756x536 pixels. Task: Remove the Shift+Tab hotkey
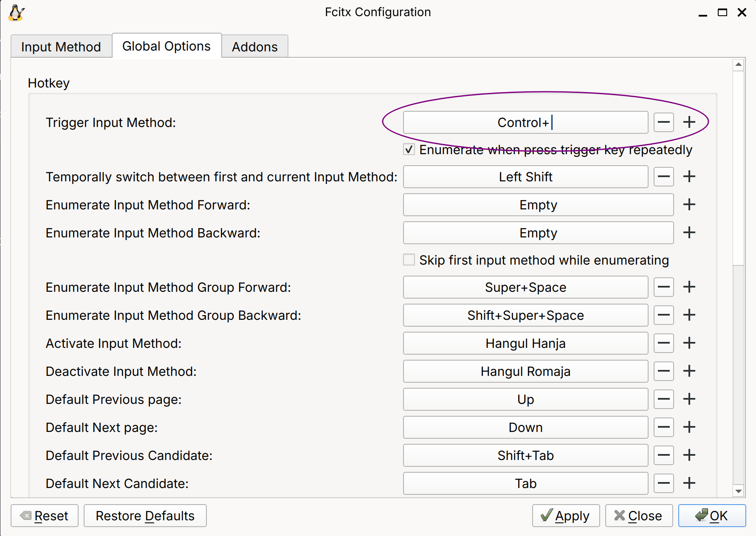coord(664,455)
